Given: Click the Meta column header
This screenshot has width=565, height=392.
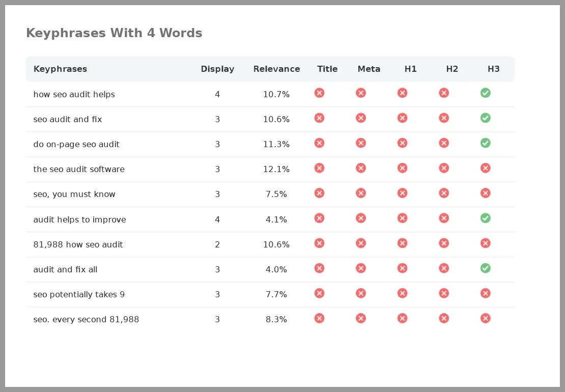Looking at the screenshot, I should 369,69.
